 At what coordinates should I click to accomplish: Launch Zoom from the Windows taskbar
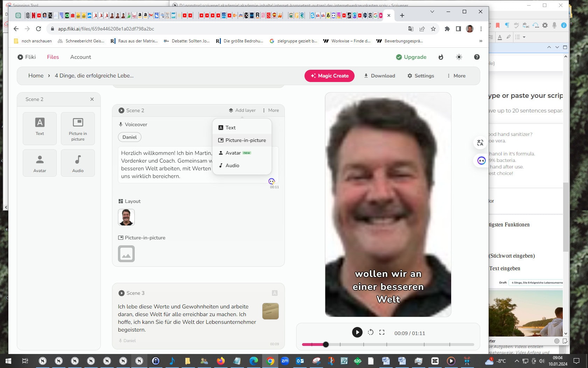tap(285, 361)
